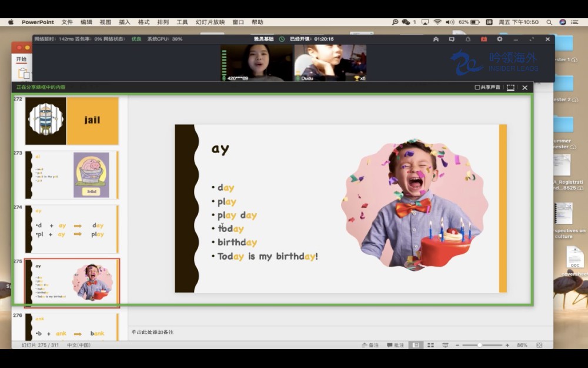The image size is (588, 368).
Task: Click the red recording icon
Action: 484,39
